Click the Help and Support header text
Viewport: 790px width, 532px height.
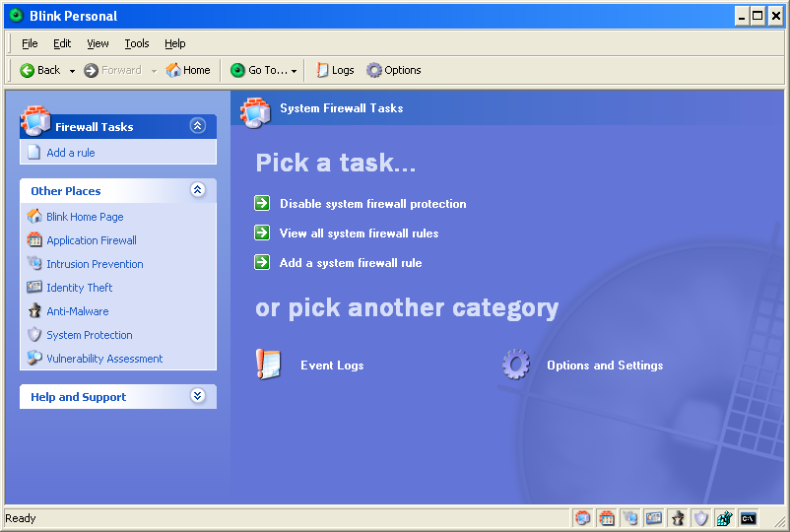click(x=78, y=397)
